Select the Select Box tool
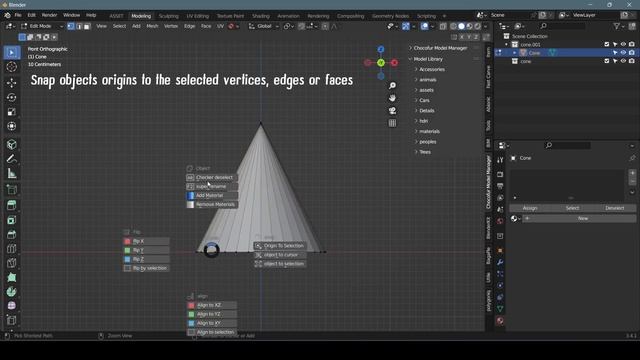 [11, 52]
